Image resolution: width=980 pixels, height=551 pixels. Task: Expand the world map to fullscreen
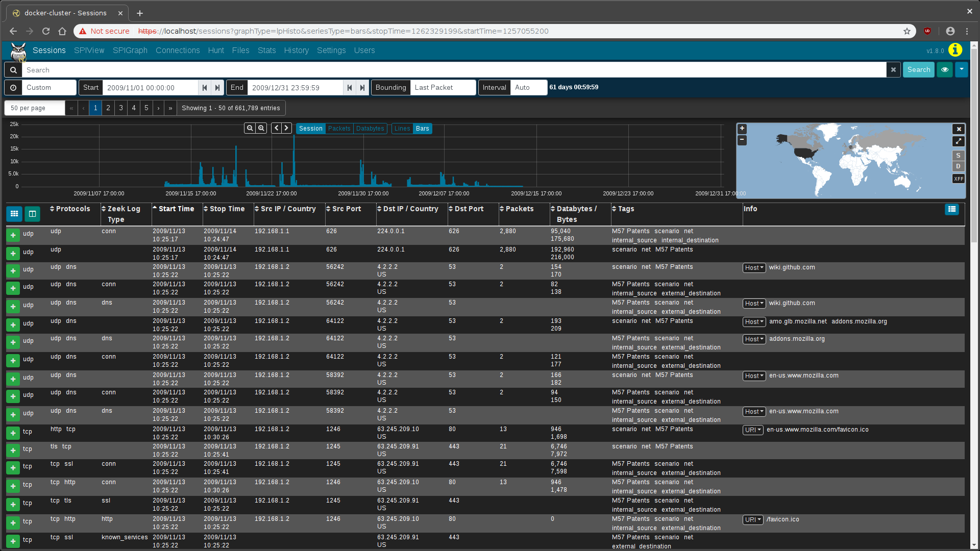click(958, 141)
